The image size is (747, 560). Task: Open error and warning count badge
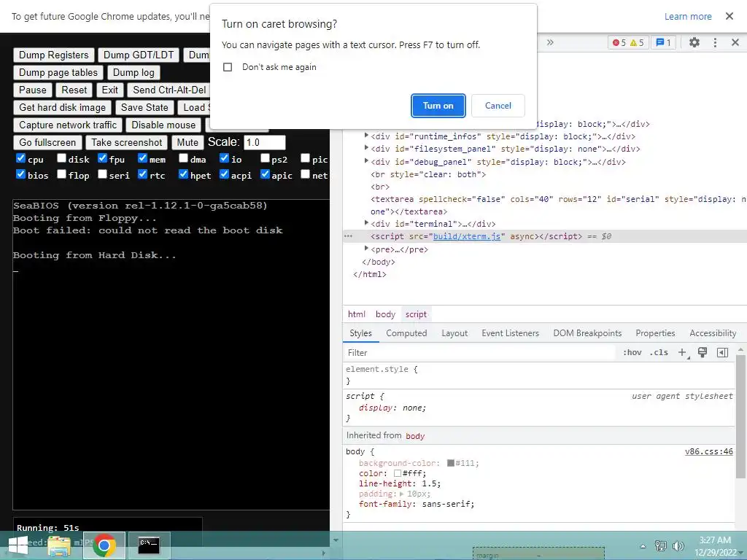point(628,43)
